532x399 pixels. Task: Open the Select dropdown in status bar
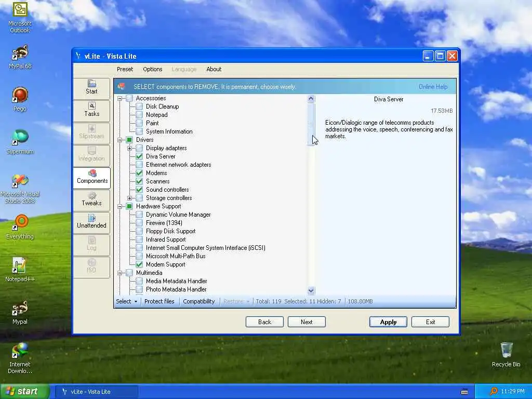click(x=127, y=301)
